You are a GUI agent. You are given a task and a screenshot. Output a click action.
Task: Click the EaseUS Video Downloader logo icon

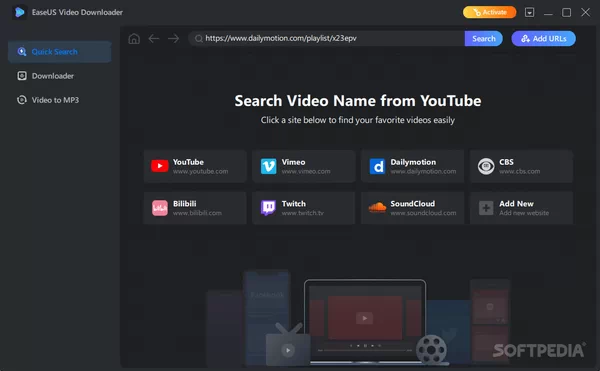click(x=19, y=12)
